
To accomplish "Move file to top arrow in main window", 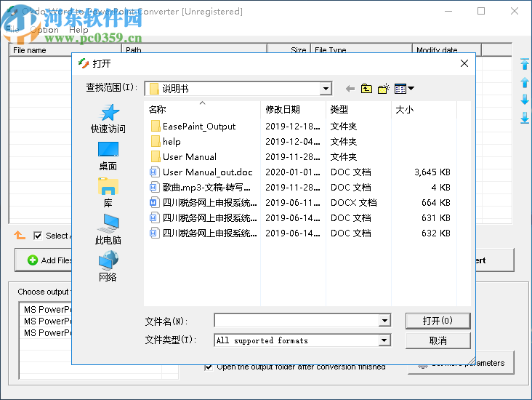I will [x=525, y=64].
